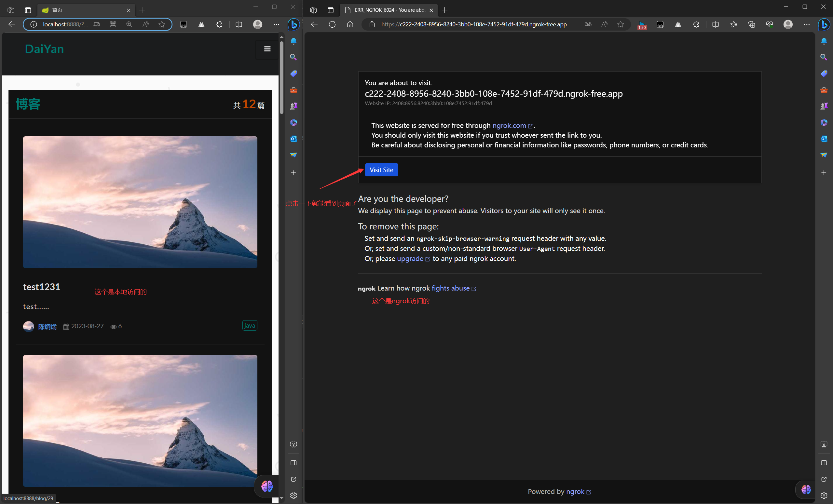Image resolution: width=833 pixels, height=504 pixels.
Task: Open Outlook icon in right sidebar
Action: coord(824,139)
